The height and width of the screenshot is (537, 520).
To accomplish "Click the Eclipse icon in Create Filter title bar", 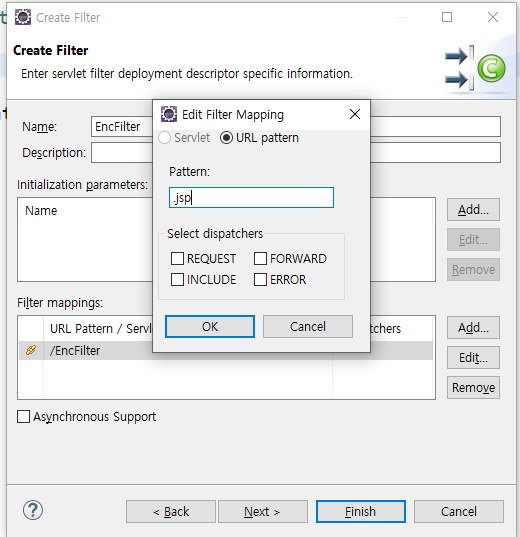I will [x=23, y=17].
